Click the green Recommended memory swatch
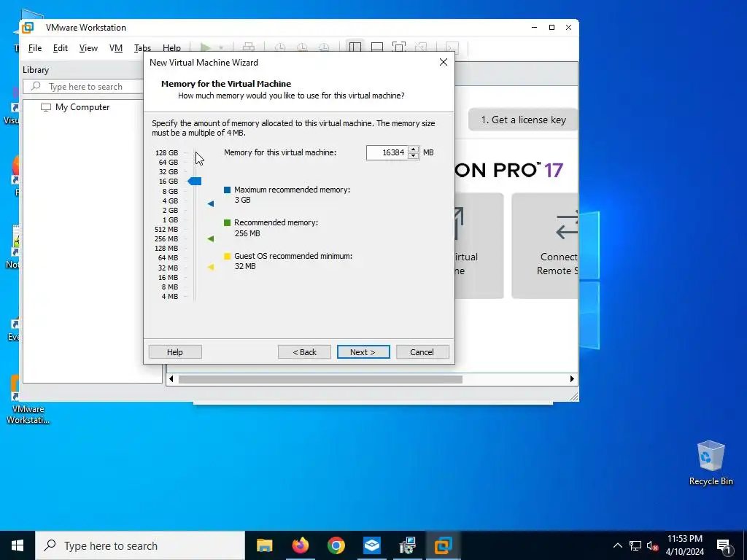 228,222
